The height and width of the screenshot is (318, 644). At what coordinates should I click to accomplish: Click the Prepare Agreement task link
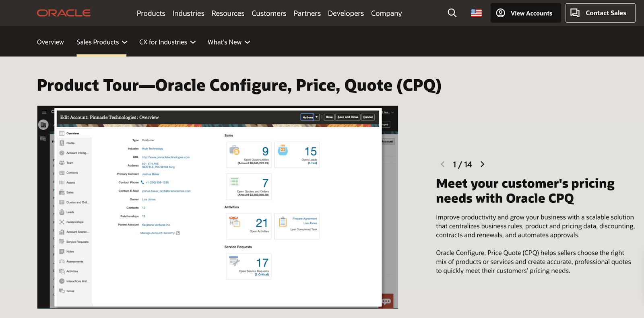tap(305, 219)
